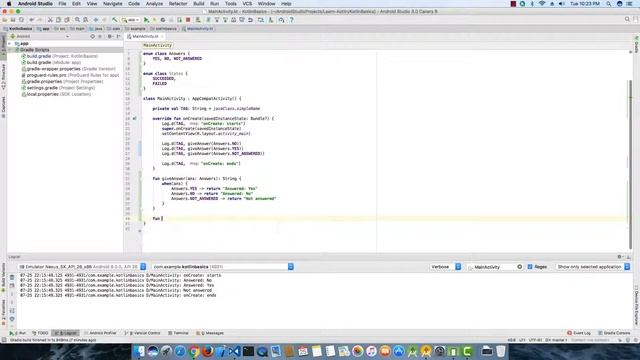Open the com.example.kotlinbasics process dropdown
Screen dimensions: 640x360
pyautogui.click(x=223, y=267)
